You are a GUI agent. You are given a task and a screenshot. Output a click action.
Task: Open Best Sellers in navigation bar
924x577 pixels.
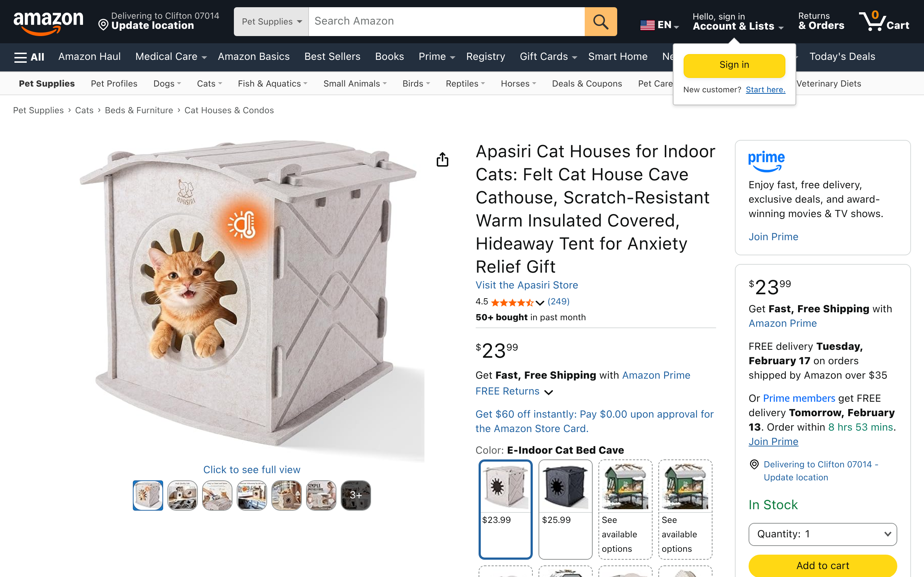click(x=332, y=57)
